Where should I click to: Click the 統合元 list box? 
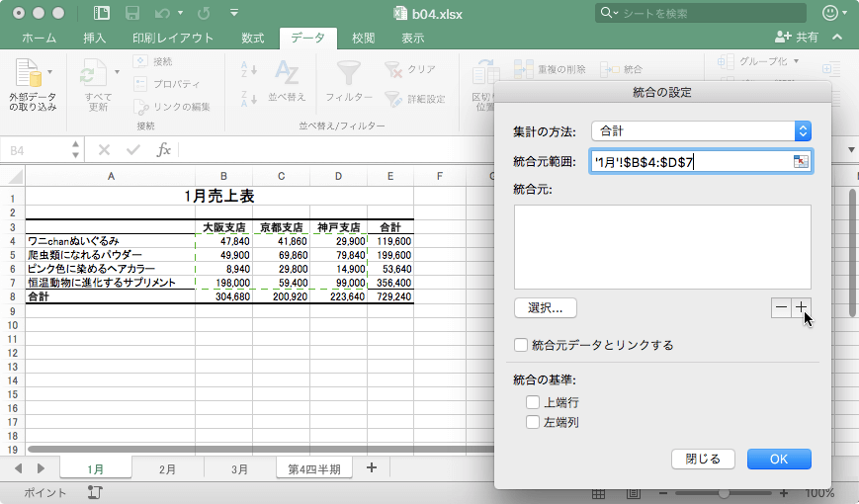coord(662,247)
